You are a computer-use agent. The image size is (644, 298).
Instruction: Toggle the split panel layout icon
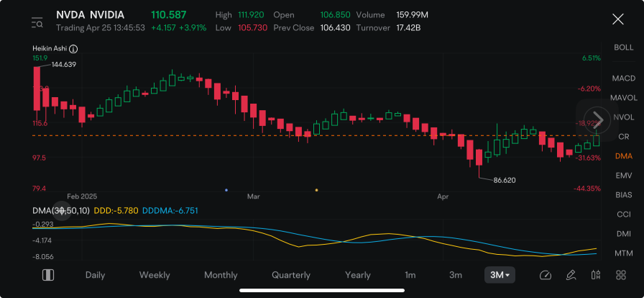(x=48, y=275)
